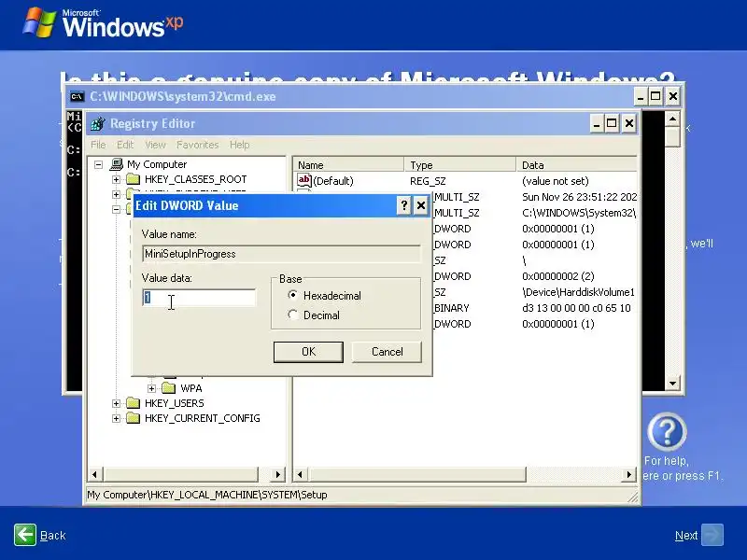Click the "d3 13 00 00 00 c0 65 10" data cell

[x=576, y=308]
